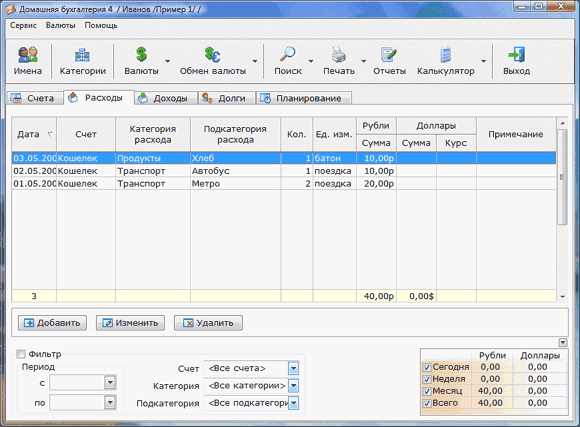This screenshot has height=427, width=580.
Task: Uncheck the Сегодня summary checkbox
Action: (427, 367)
